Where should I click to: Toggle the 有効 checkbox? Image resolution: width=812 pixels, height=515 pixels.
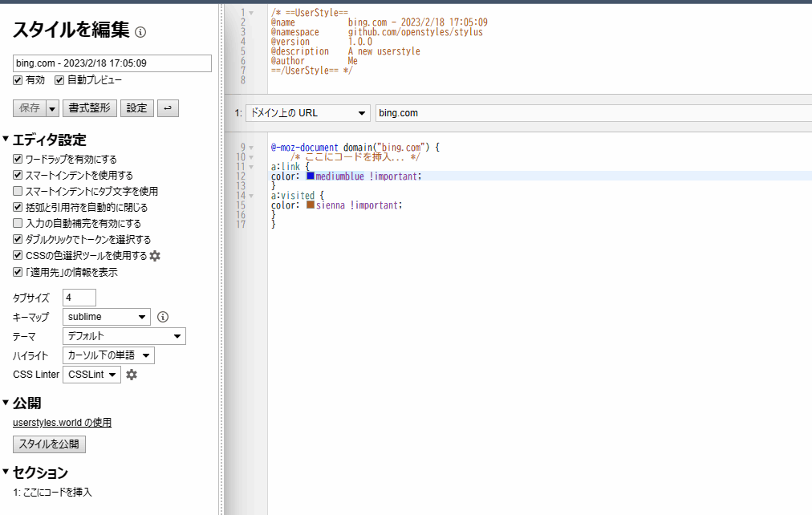click(18, 80)
